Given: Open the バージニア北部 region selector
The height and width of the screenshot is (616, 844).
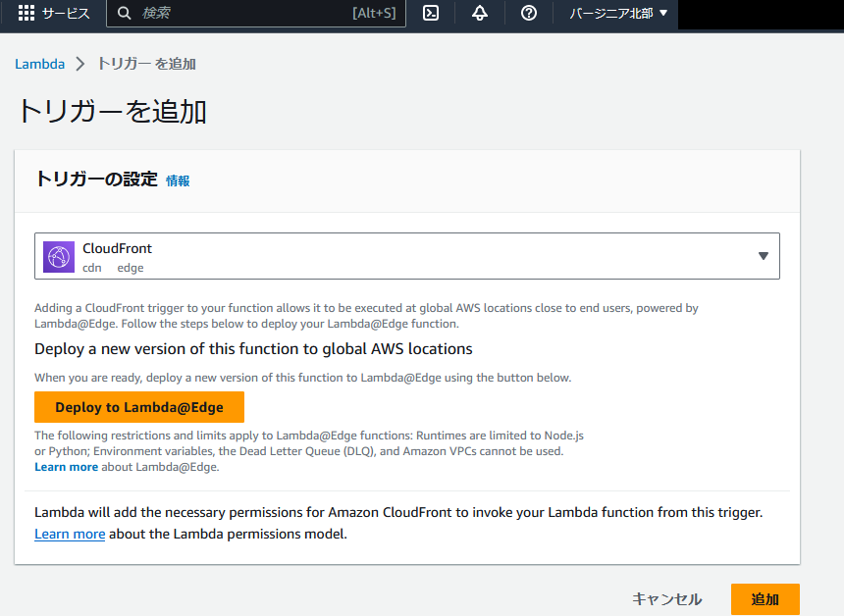Looking at the screenshot, I should point(616,14).
